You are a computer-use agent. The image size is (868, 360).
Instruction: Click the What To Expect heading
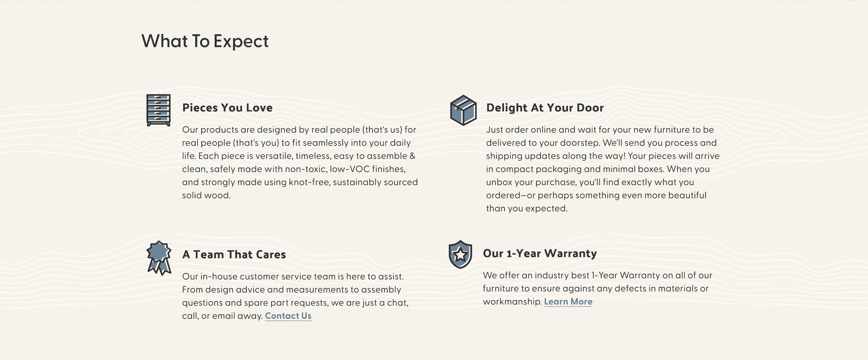click(x=205, y=41)
